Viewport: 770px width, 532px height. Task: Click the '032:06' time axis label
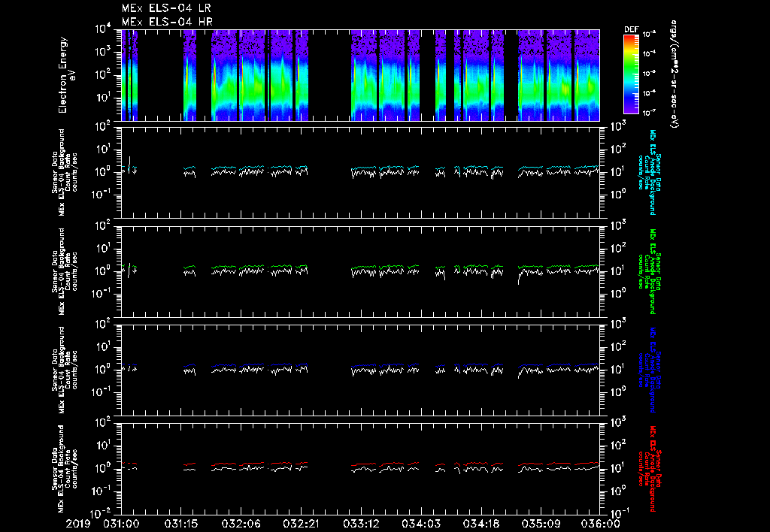click(241, 524)
